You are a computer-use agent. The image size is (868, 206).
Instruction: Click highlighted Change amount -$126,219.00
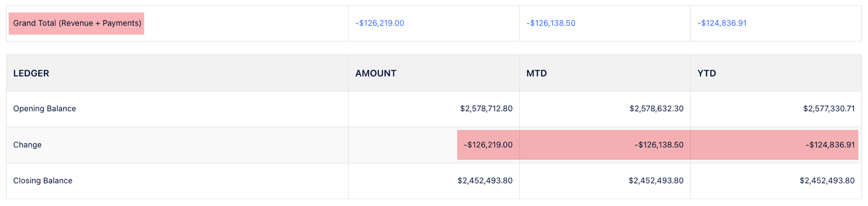[488, 145]
